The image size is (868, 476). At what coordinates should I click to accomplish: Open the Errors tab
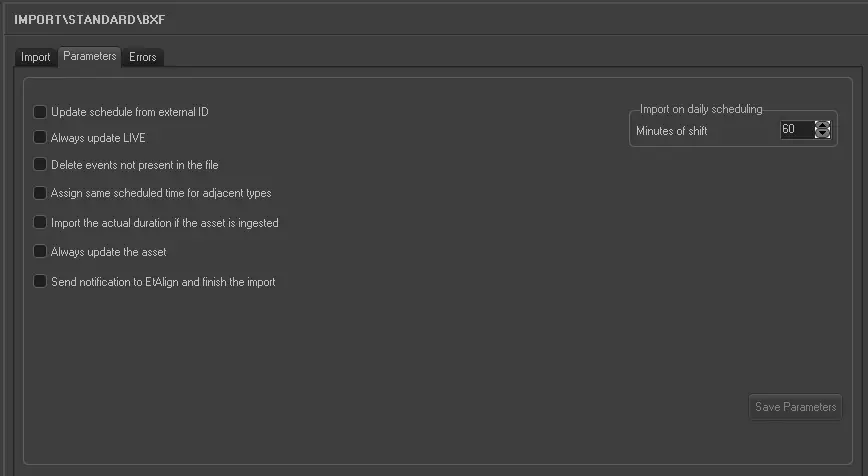[143, 57]
